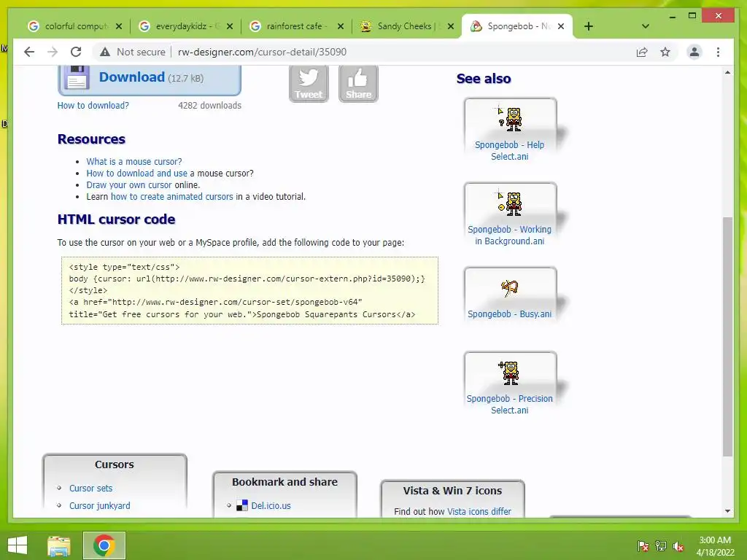747x560 pixels.
Task: Open the Del.icio.us bookmark link
Action: 271,506
